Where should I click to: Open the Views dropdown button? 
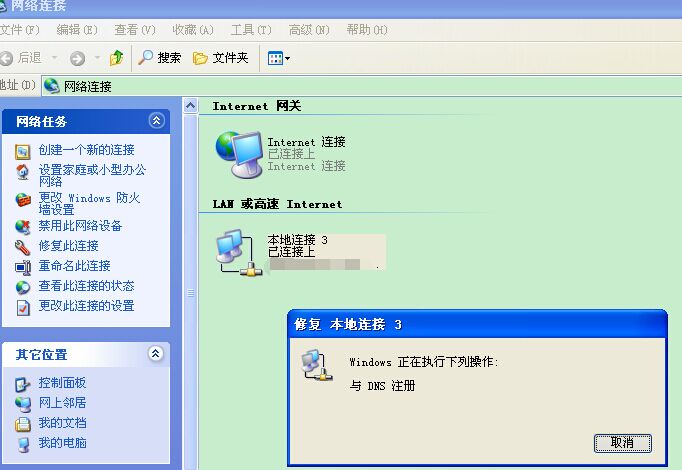coord(279,58)
